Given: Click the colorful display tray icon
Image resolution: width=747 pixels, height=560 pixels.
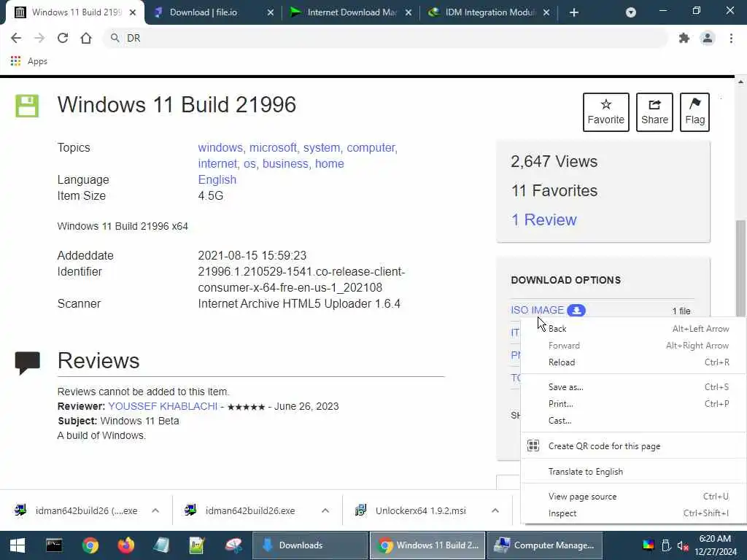Looking at the screenshot, I should (x=649, y=545).
